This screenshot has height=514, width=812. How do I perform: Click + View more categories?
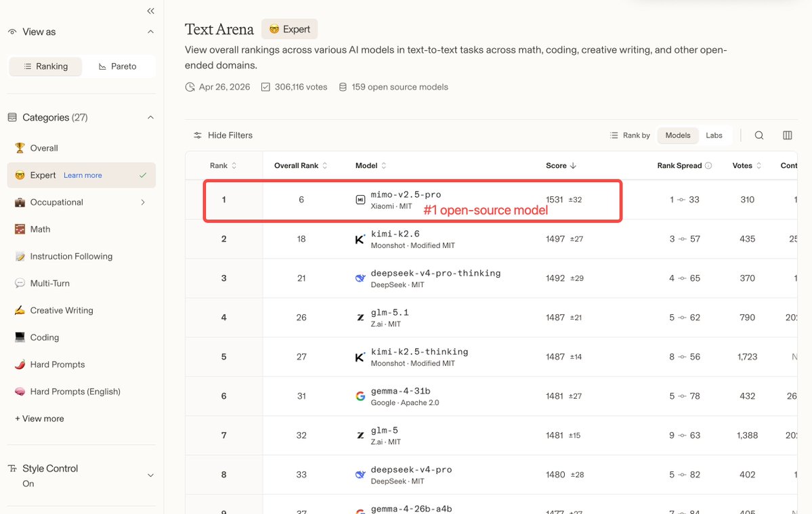point(39,419)
